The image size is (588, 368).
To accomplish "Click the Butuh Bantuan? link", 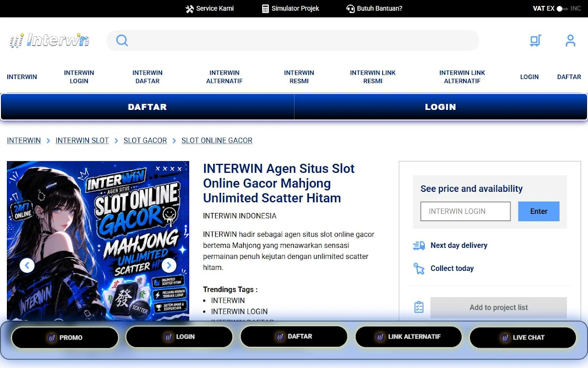I will coord(374,9).
